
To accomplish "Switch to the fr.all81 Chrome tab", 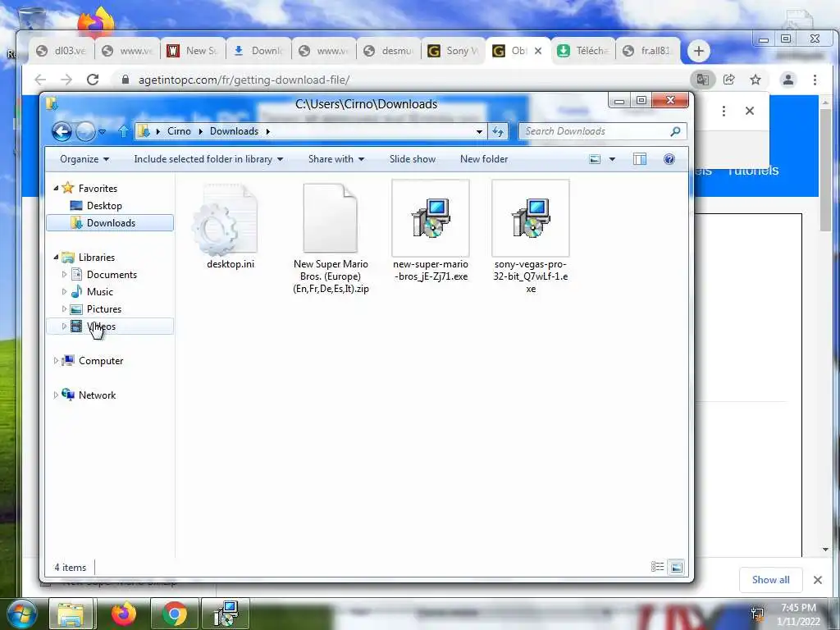I will click(x=648, y=51).
